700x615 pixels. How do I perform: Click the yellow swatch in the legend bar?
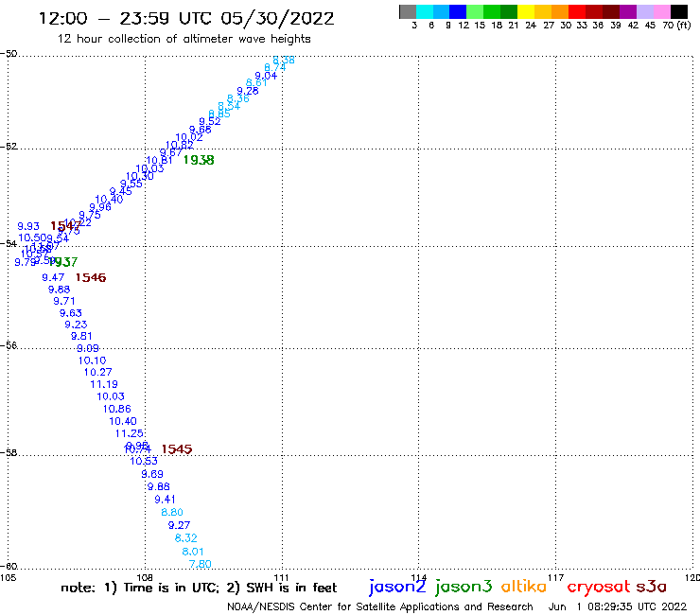pyautogui.click(x=526, y=11)
